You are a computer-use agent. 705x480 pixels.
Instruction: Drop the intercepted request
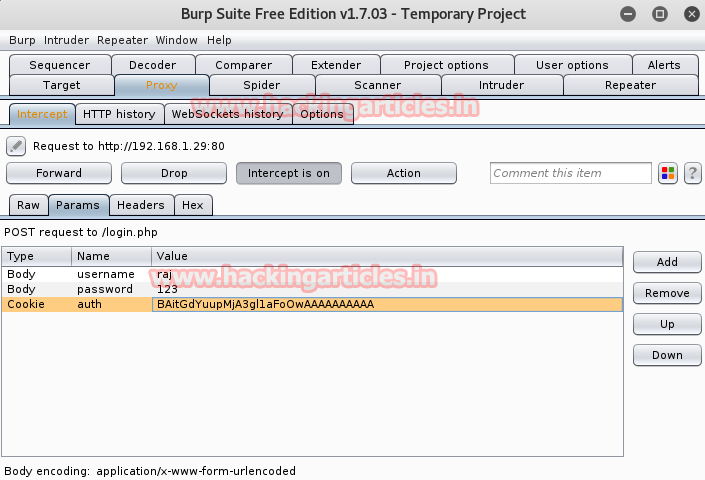pos(174,173)
